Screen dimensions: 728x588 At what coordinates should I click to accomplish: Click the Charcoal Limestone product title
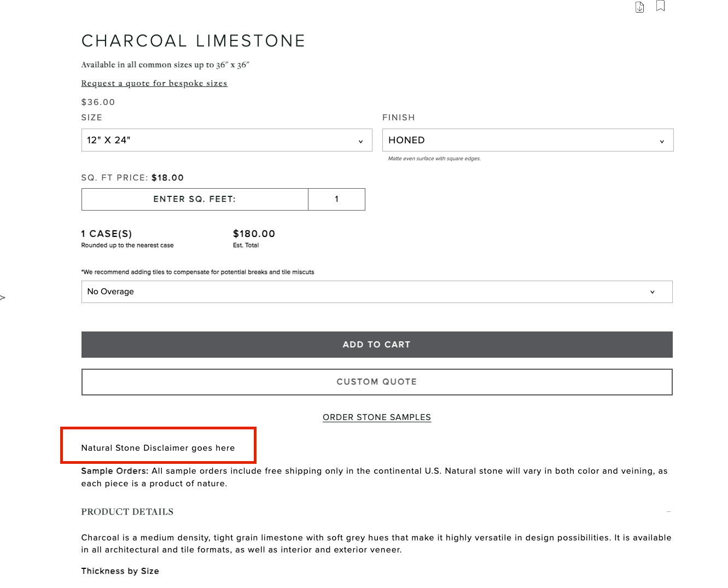[x=193, y=41]
